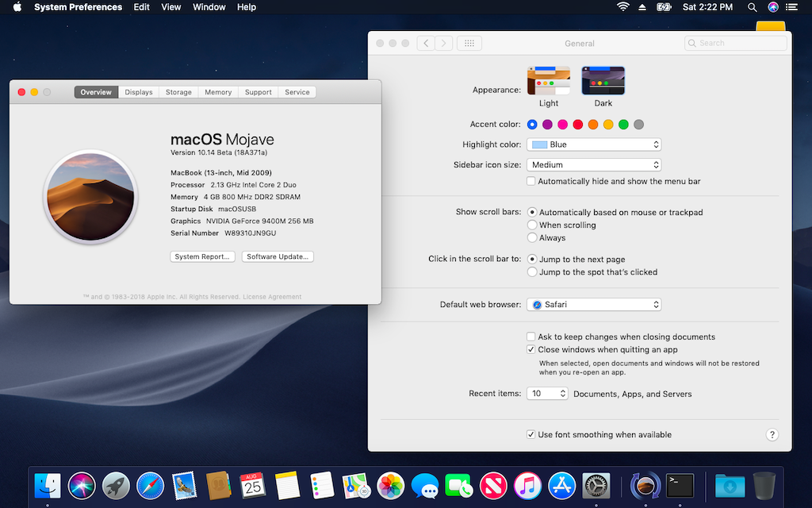Open Notes icon in Dock
This screenshot has width=812, height=508.
[287, 486]
